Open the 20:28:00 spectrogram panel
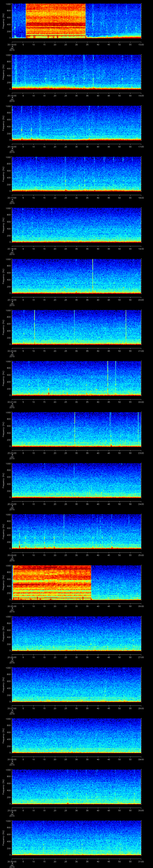153x868 pixels. pos(76,736)
